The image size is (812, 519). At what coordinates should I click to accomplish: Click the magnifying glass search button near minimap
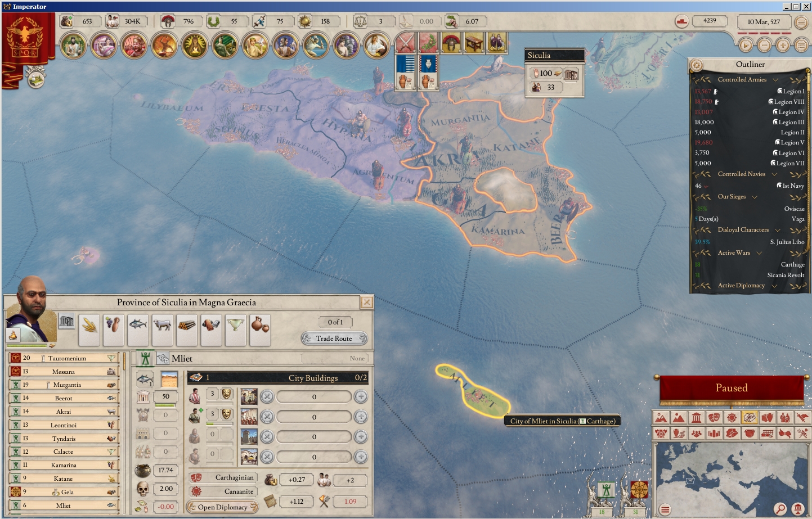[780, 509]
